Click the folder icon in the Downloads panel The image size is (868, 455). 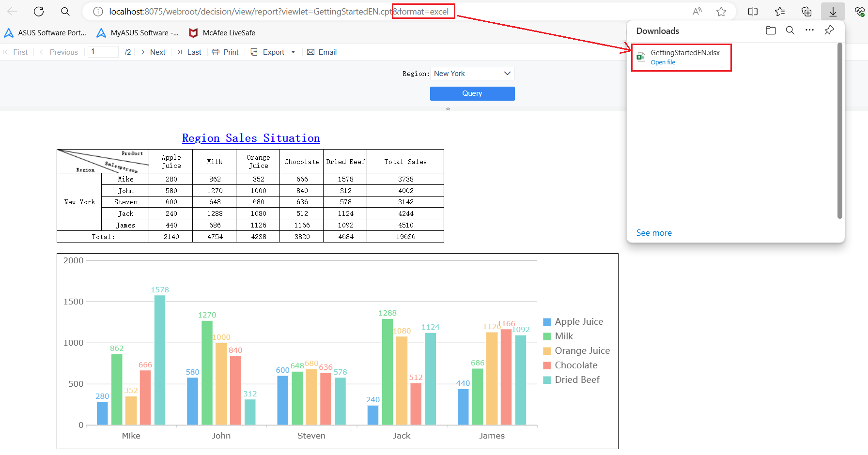771,30
